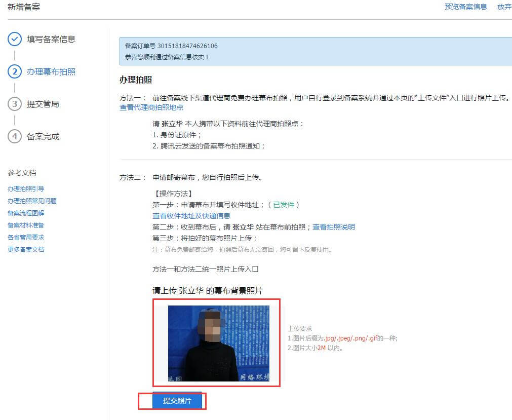This screenshot has height=420, width=512.
Task: Open 查看收件地址及快递信息 link
Action: pyautogui.click(x=191, y=216)
